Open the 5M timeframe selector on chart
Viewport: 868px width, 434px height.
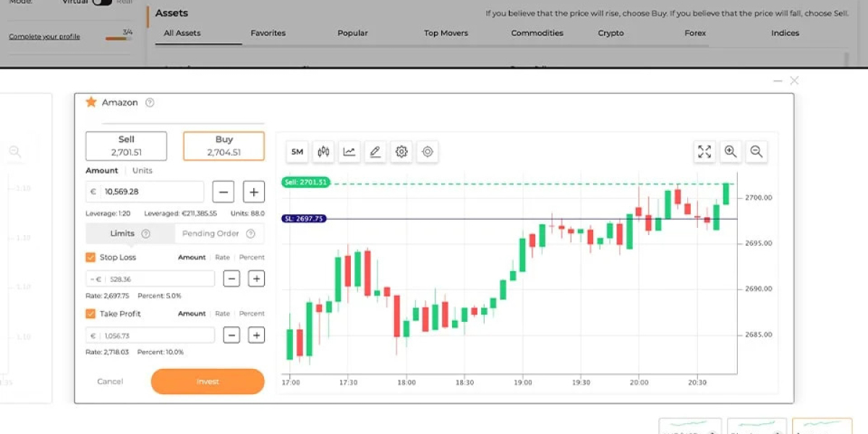click(297, 152)
